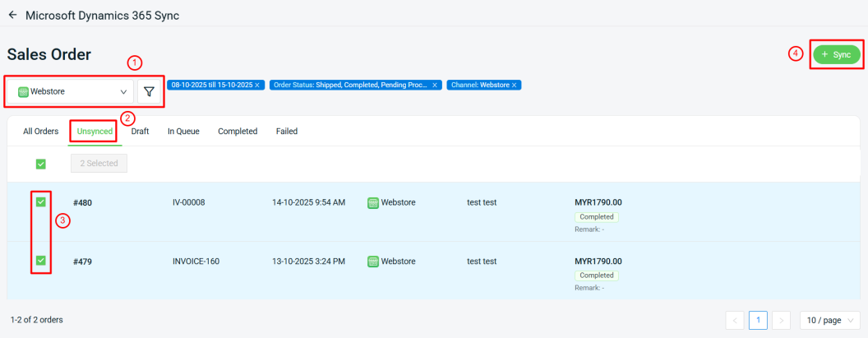Go to previous page arrow
The width and height of the screenshot is (868, 338).
(x=736, y=320)
